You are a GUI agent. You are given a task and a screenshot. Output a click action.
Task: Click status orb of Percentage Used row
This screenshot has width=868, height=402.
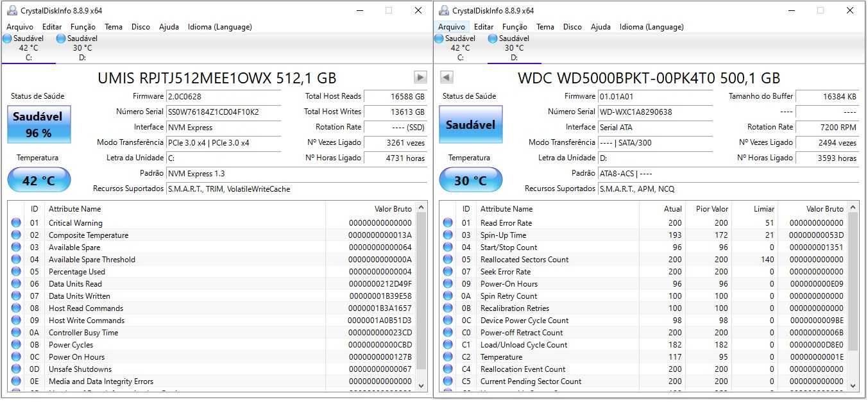pyautogui.click(x=16, y=272)
